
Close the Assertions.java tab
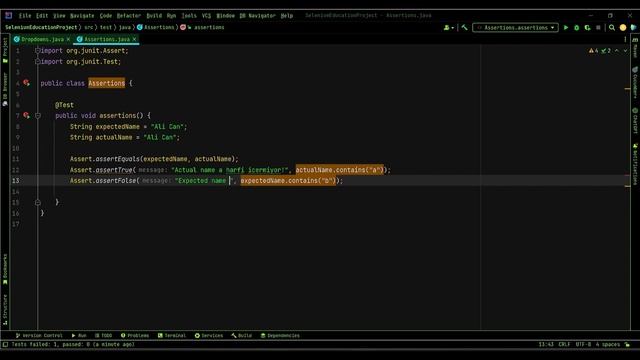[x=134, y=39]
